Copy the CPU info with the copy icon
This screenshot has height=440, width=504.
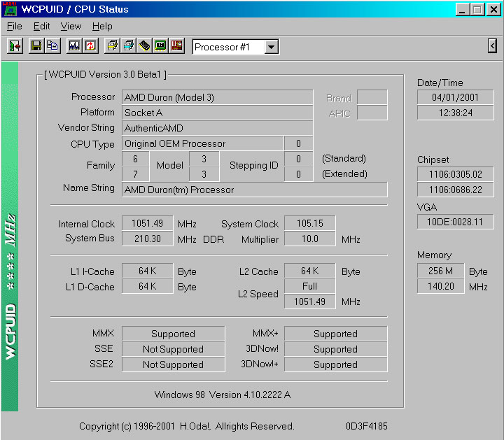[52, 46]
